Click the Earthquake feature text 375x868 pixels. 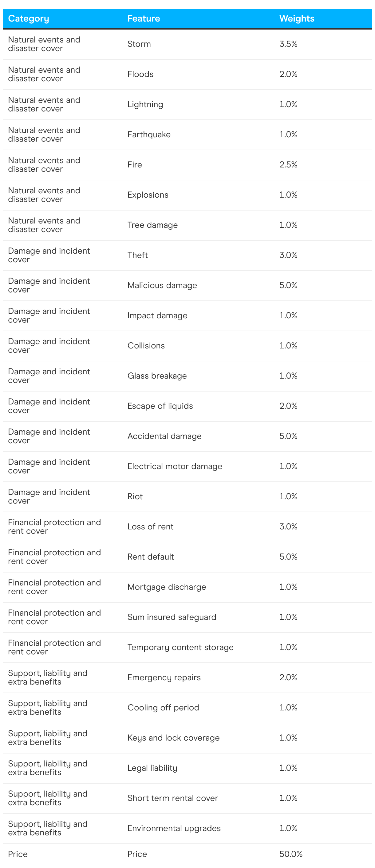(x=149, y=135)
